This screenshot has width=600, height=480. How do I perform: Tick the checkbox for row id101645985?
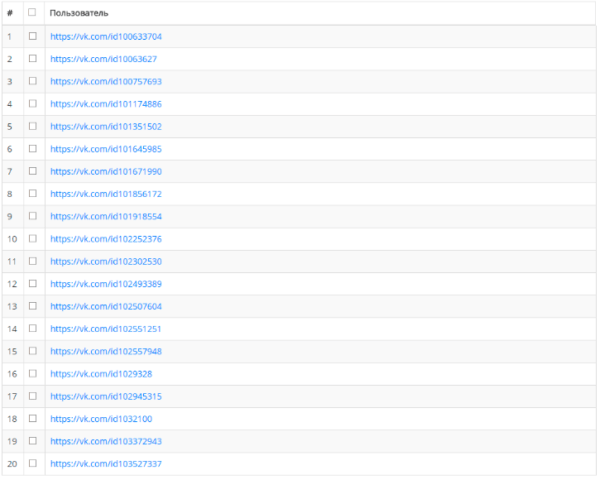(x=33, y=149)
